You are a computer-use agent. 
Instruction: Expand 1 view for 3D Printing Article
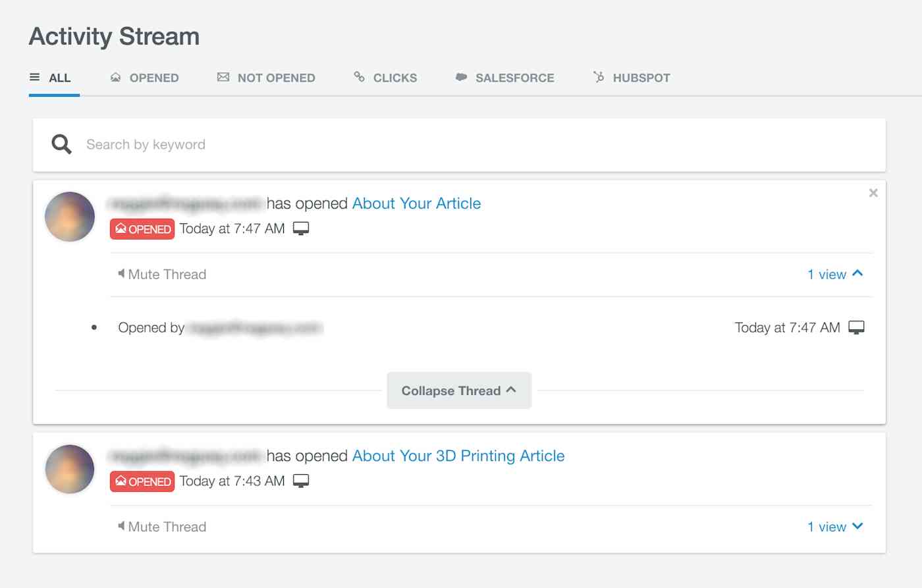835,527
